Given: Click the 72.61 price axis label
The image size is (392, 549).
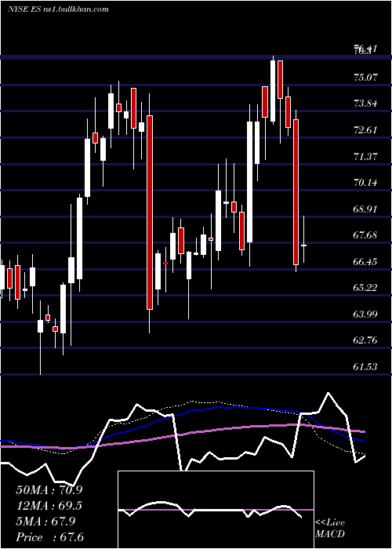Looking at the screenshot, I should (x=366, y=130).
